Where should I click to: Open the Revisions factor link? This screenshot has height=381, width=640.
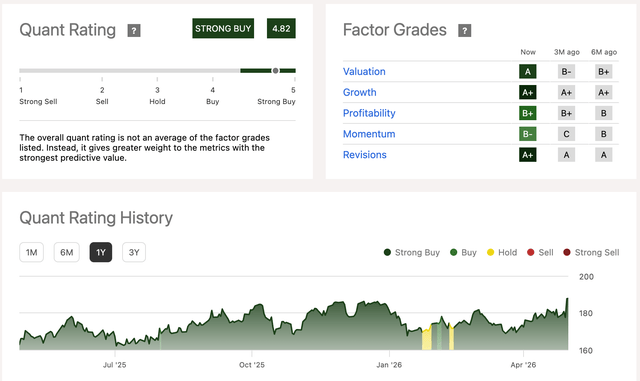[364, 155]
